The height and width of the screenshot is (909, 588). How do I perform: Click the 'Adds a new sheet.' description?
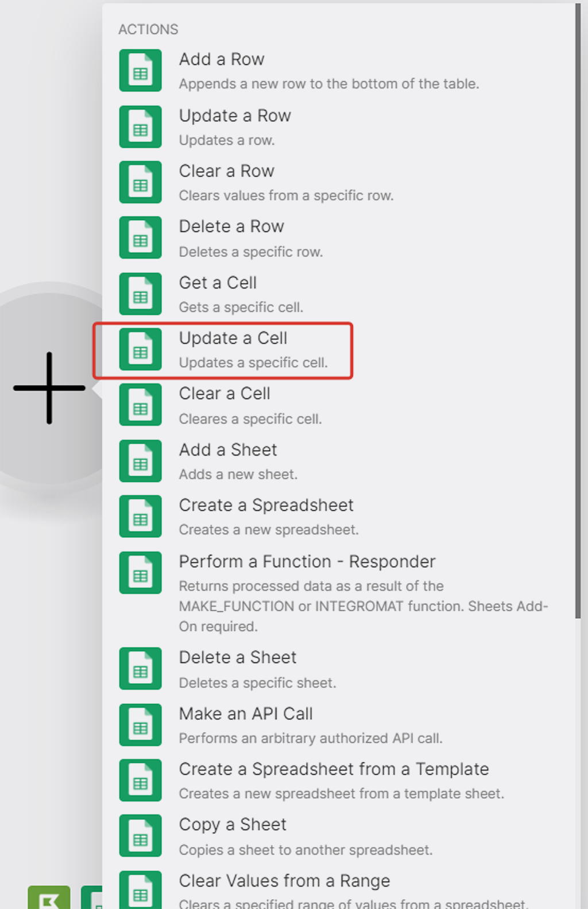tap(238, 475)
